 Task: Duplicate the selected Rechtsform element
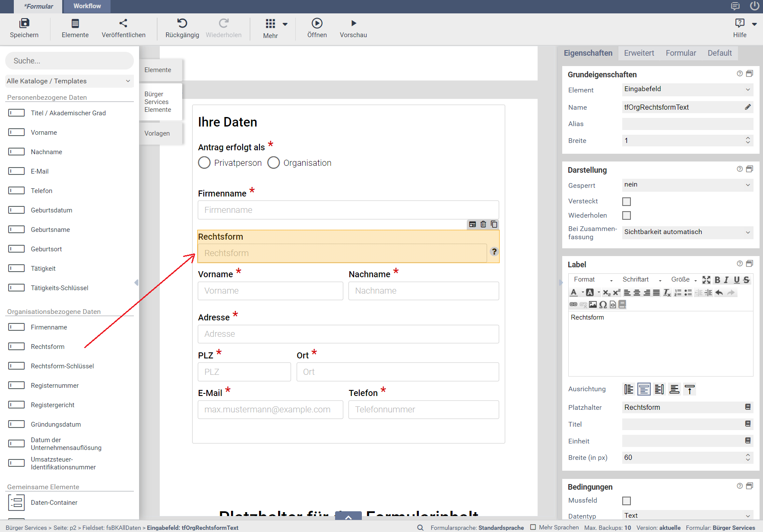[x=494, y=224]
